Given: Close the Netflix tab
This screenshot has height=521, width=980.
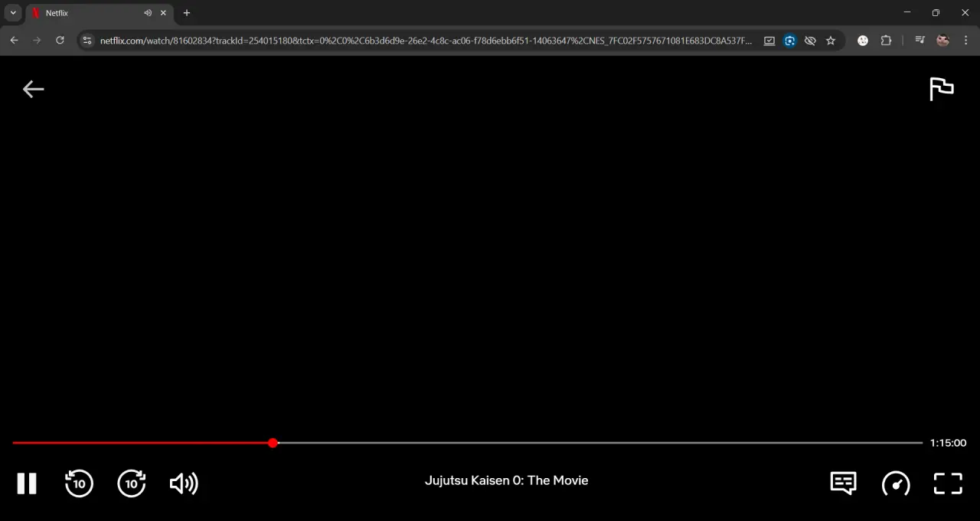Looking at the screenshot, I should coord(163,13).
